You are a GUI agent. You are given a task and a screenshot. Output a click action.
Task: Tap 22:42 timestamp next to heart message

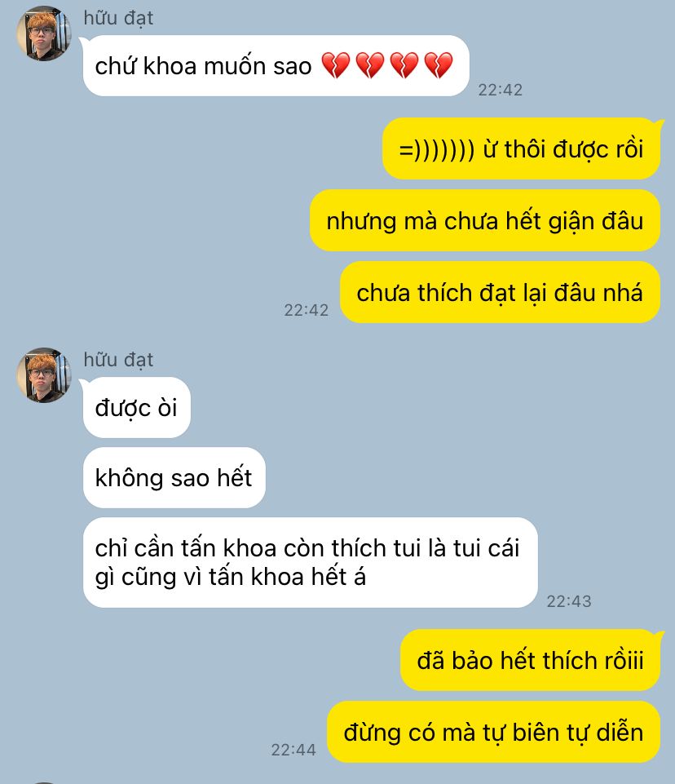tap(500, 90)
